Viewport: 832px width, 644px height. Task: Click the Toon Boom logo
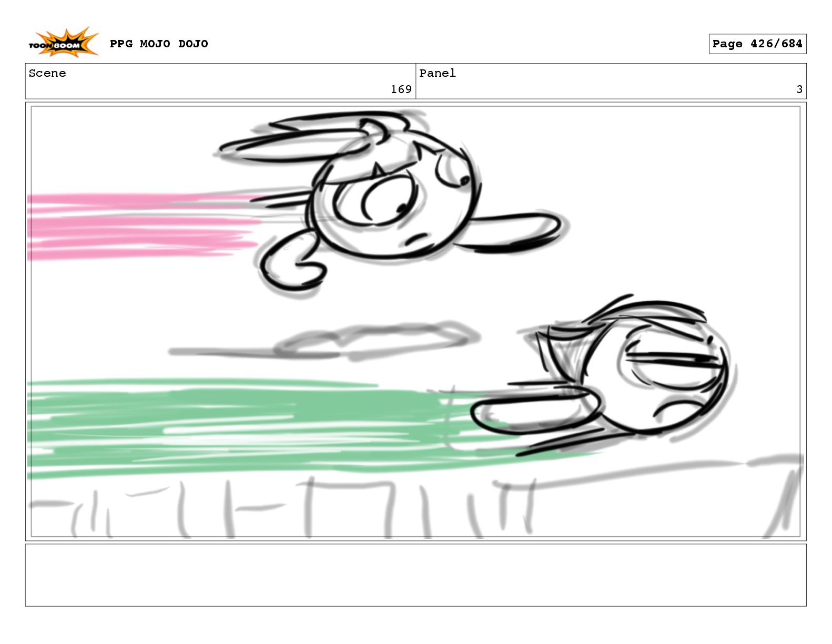tap(63, 43)
